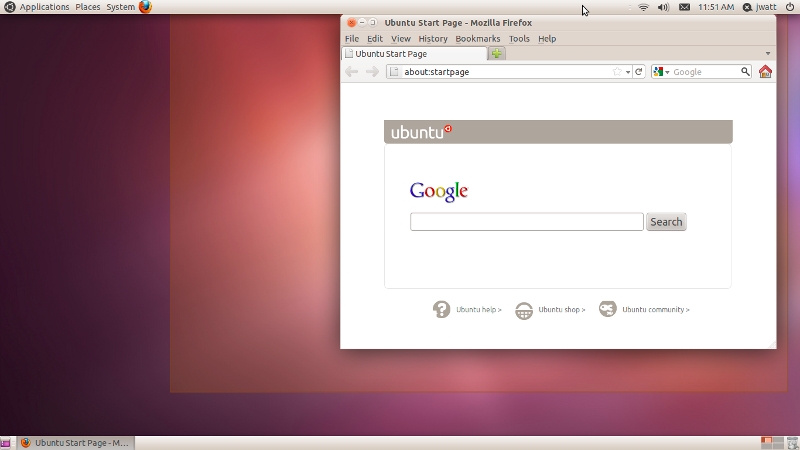Open the Firefox View menu

click(401, 39)
